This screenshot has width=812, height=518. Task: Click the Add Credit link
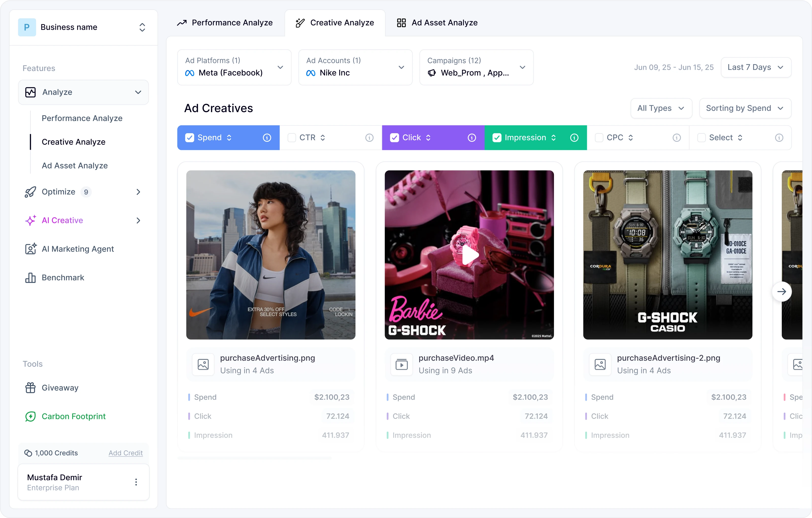[125, 453]
